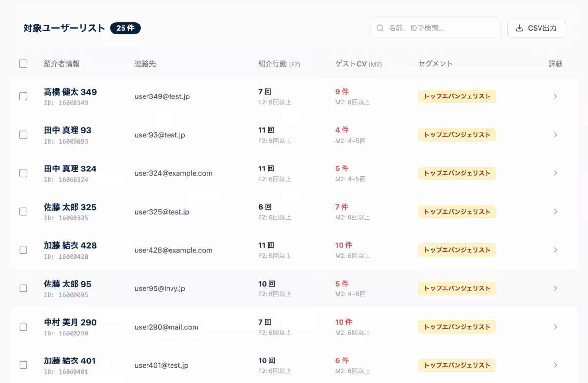
Task: Click the 対象ユーザーリスト heading
Action: tap(64, 28)
